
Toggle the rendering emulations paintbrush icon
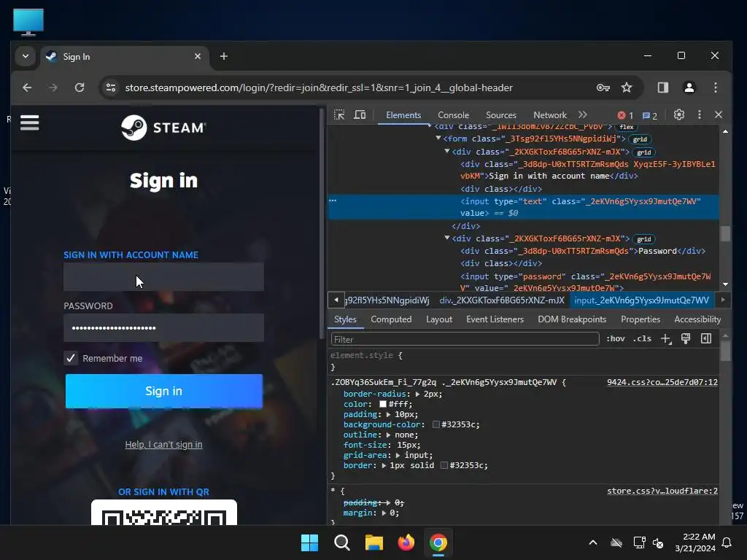coord(686,338)
